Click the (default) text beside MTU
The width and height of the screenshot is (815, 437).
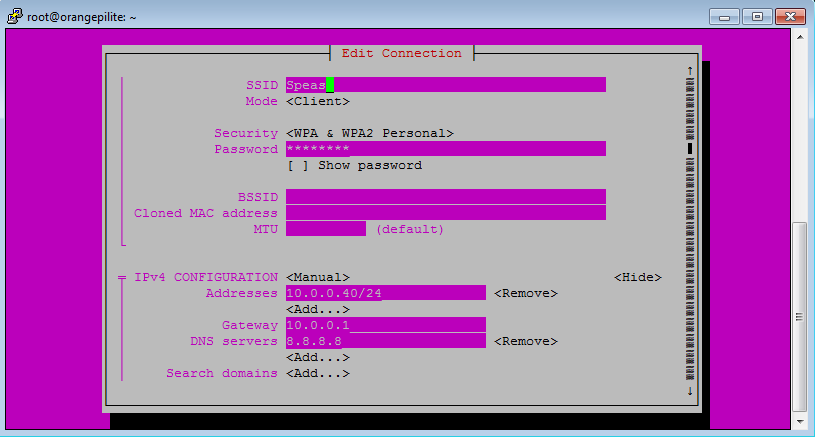410,229
